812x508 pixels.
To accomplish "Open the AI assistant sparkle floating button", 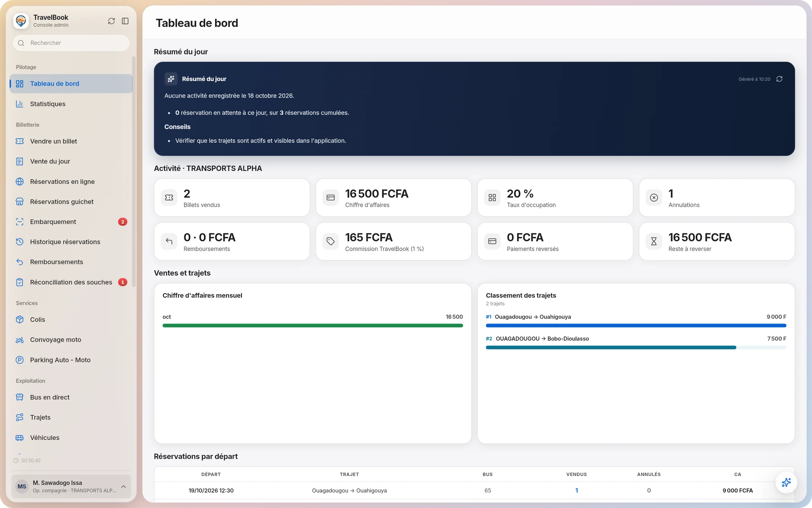I will 786,482.
